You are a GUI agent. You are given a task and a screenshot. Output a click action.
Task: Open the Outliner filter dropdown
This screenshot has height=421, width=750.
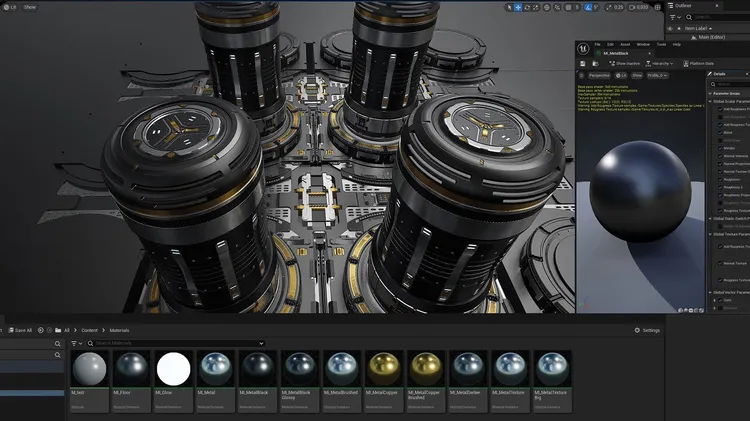coord(675,17)
